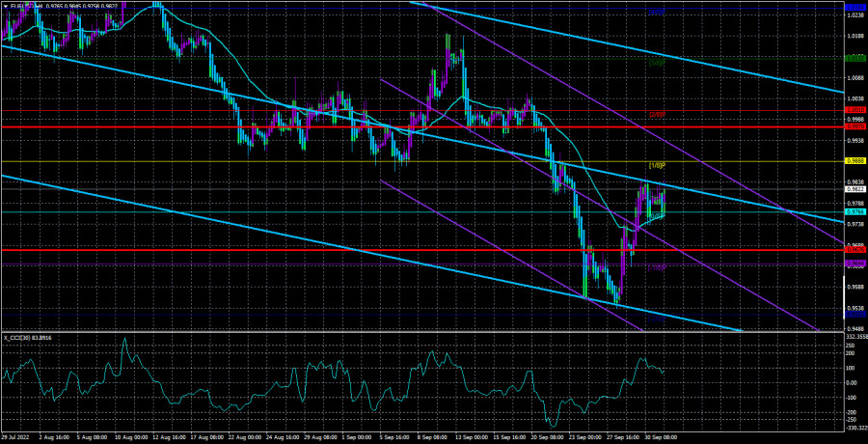This screenshot has height=444, width=868.
Task: Click the 17 Aug 08:00 time label
Action: (x=206, y=438)
